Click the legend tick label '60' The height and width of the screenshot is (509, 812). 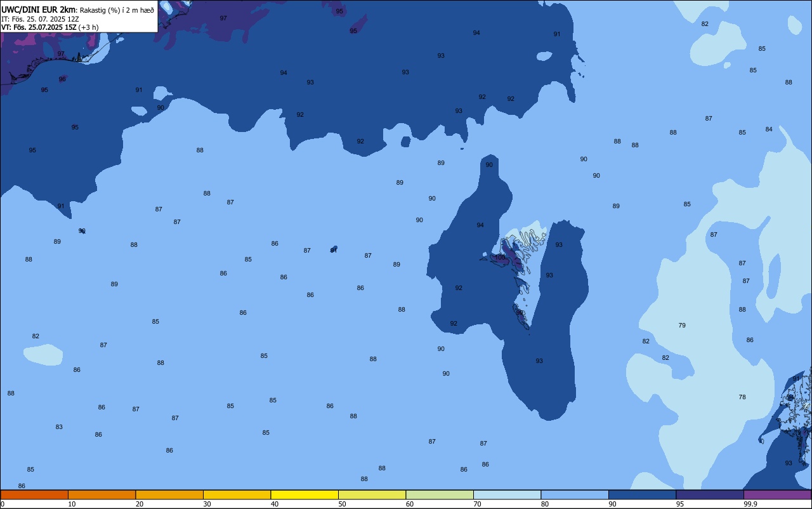(x=410, y=504)
